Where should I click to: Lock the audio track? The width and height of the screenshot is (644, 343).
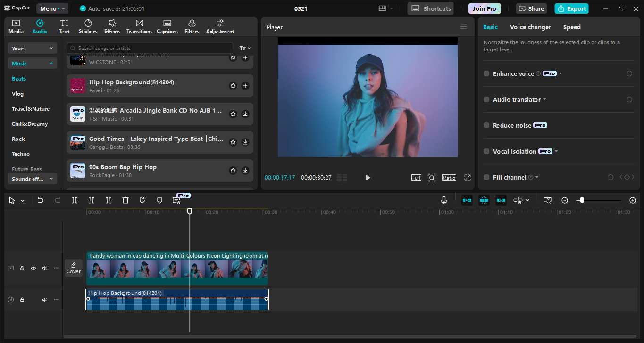click(x=22, y=299)
